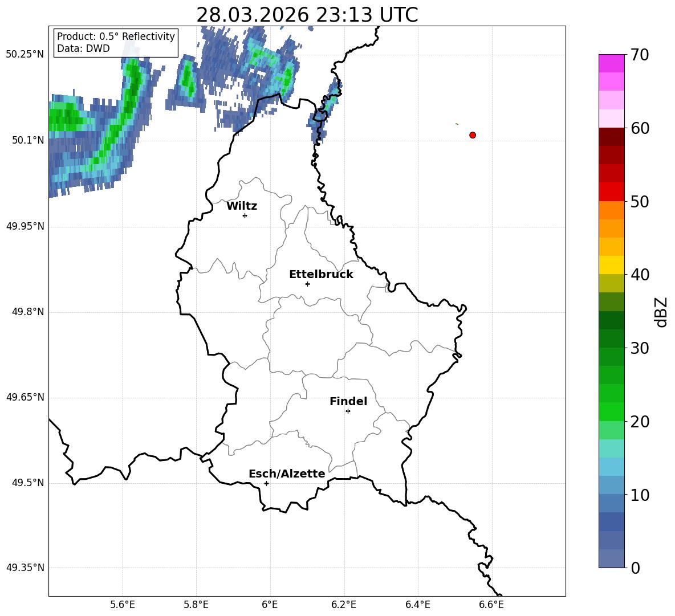Click the dBZ colorbar label
The width and height of the screenshot is (675, 616).
pos(661,312)
